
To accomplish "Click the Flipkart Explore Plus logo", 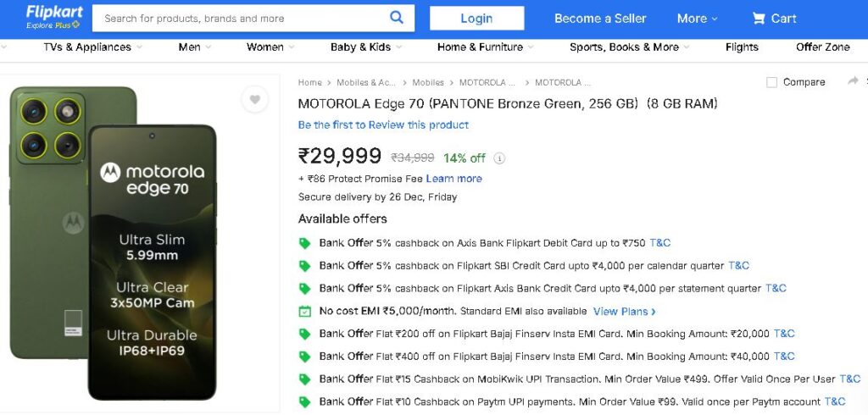I will 54,17.
